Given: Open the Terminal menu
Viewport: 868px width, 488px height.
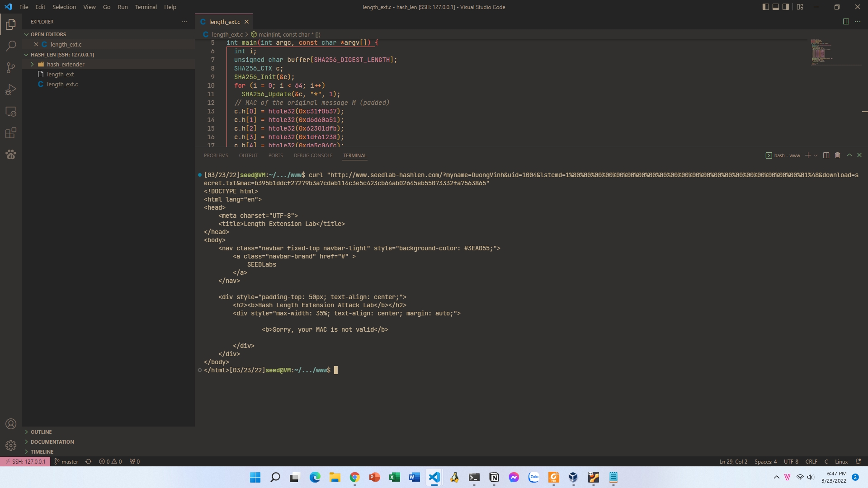Looking at the screenshot, I should tap(146, 7).
